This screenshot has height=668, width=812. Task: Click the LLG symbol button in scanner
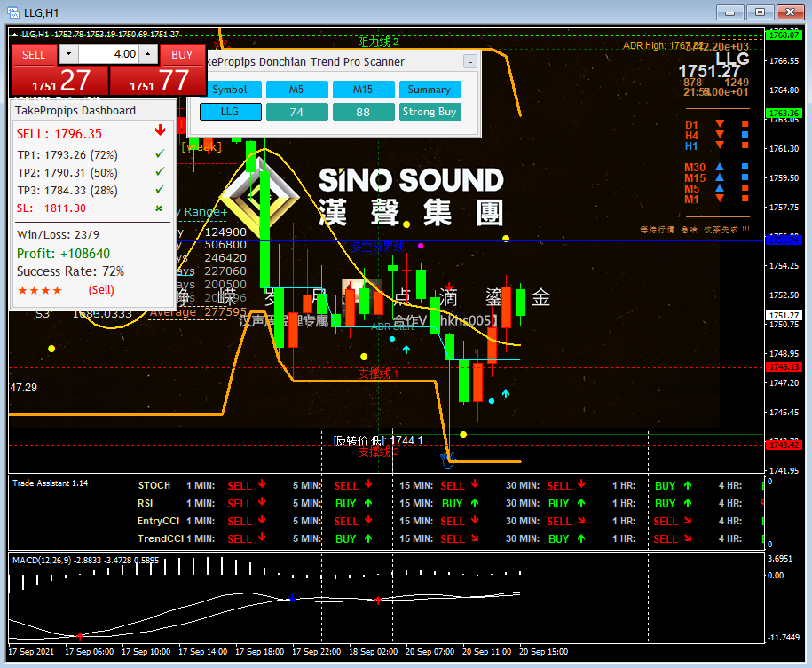(x=231, y=112)
